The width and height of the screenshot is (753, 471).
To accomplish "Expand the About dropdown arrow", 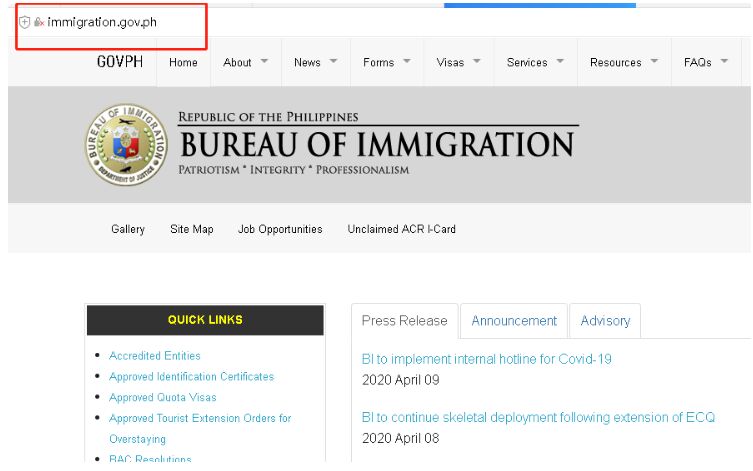I will tap(264, 61).
